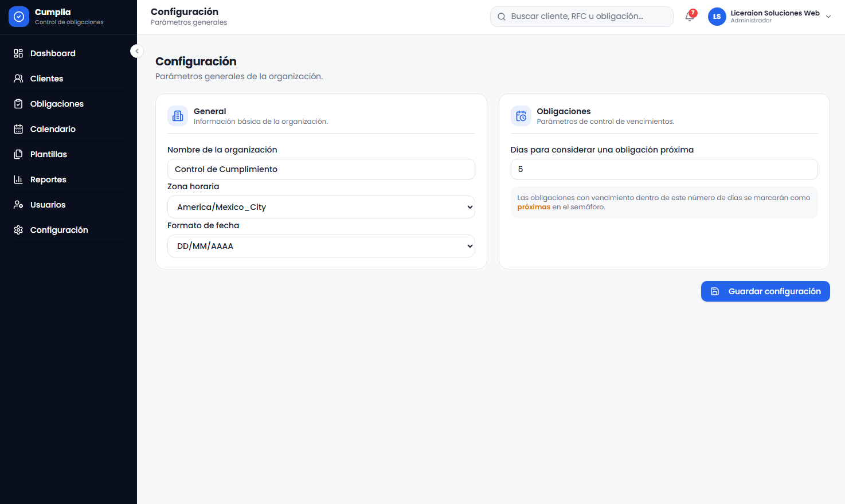The height and width of the screenshot is (504, 845).
Task: Click the Obligaciones clipboard icon in sidebar
Action: coord(18,104)
